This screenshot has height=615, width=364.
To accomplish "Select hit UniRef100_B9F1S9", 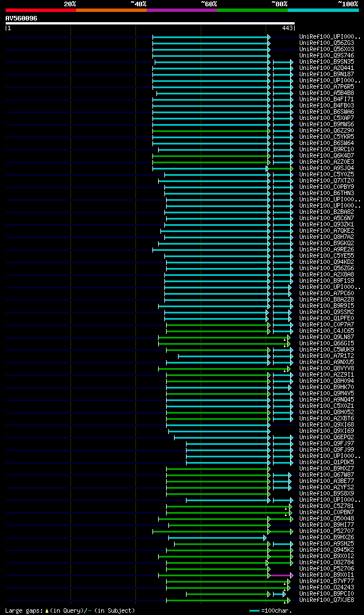I will point(326,282).
